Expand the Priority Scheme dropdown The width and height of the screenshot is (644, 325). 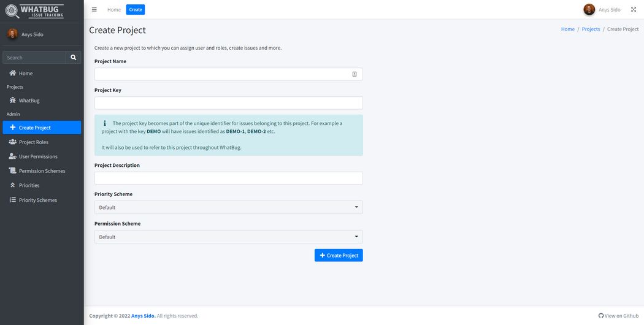pos(228,207)
